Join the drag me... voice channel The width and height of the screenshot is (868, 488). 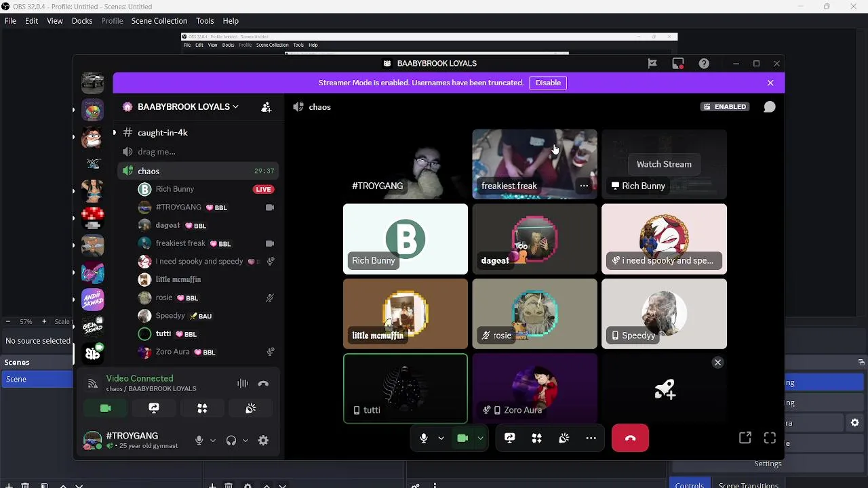pyautogui.click(x=157, y=152)
